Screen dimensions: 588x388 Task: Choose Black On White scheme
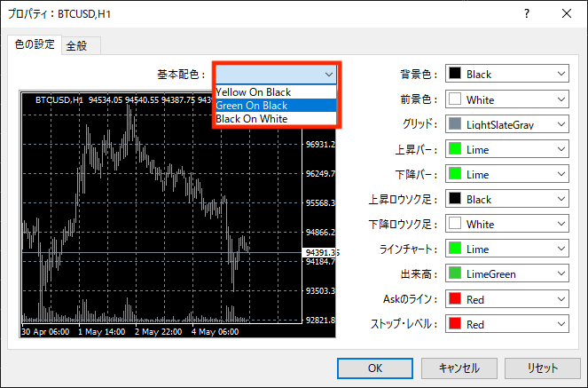click(276, 119)
